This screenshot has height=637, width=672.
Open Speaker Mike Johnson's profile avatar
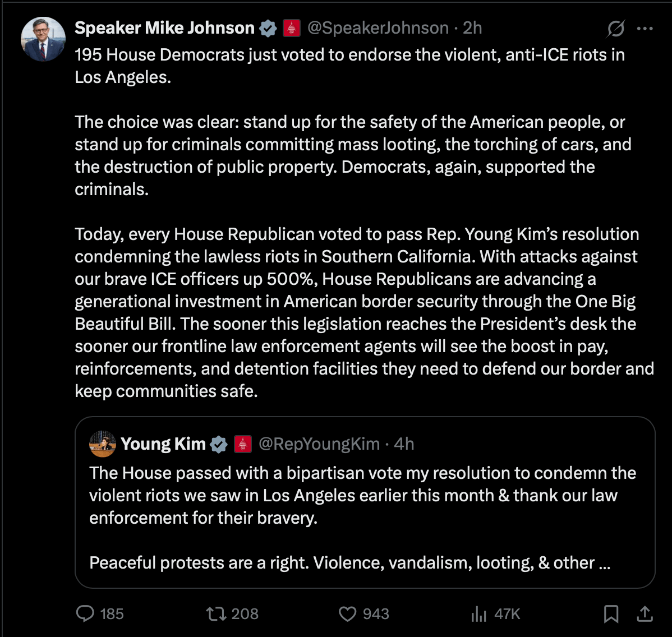coord(43,39)
